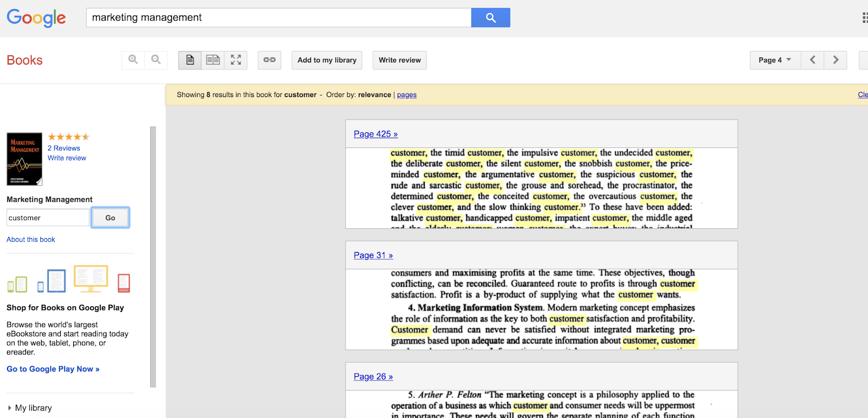Focus the Google search field
Viewport: 868px width, 418px height.
click(x=279, y=17)
